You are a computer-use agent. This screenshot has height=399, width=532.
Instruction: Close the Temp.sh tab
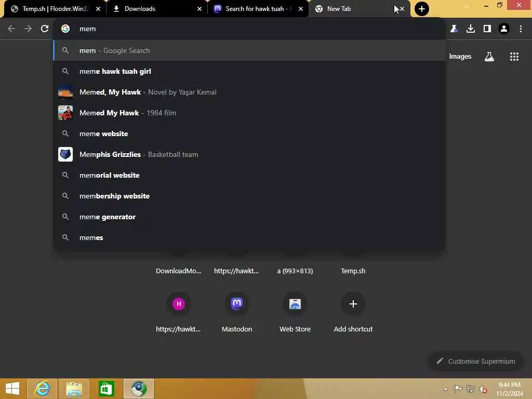tap(98, 9)
